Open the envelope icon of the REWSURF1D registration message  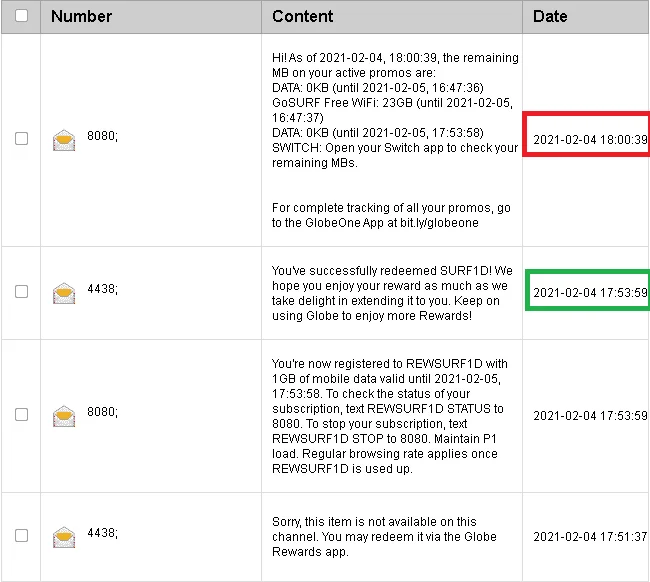pos(64,416)
